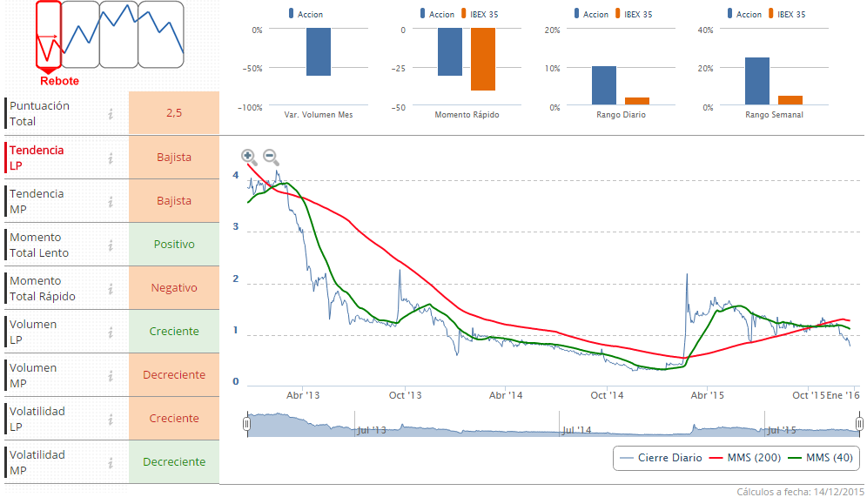
Task: Click the zoom in magnifier icon
Action: tap(249, 157)
